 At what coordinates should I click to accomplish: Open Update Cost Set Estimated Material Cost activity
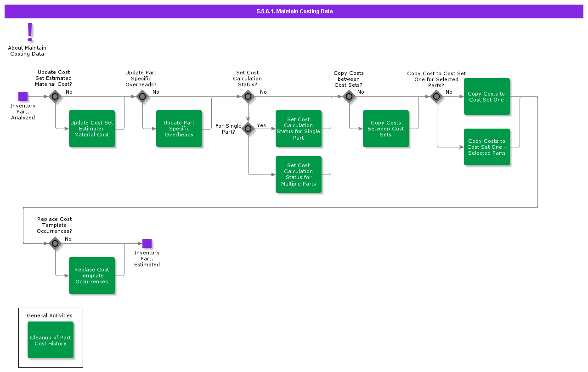coord(92,129)
